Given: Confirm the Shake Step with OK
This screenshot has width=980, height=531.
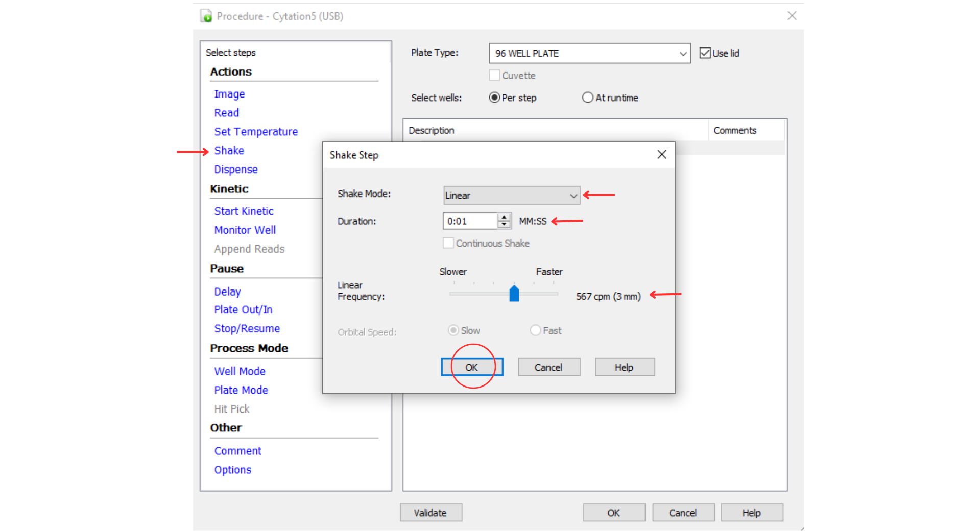Looking at the screenshot, I should pos(472,367).
